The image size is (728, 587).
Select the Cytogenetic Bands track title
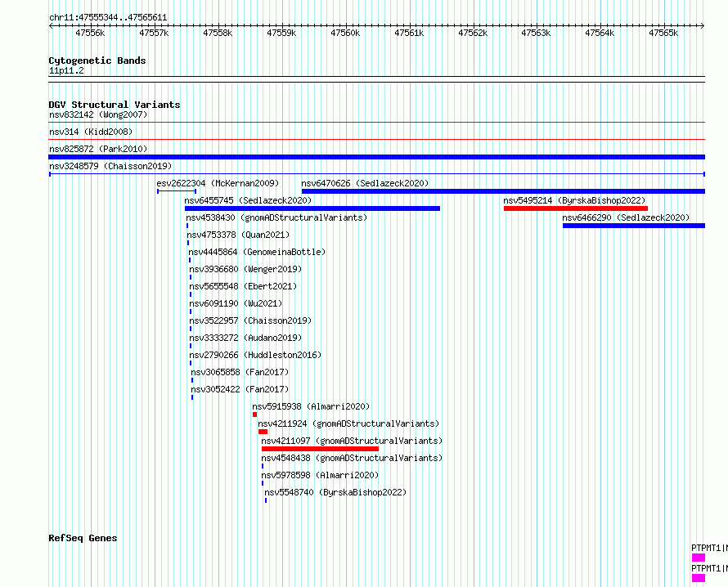(97, 60)
